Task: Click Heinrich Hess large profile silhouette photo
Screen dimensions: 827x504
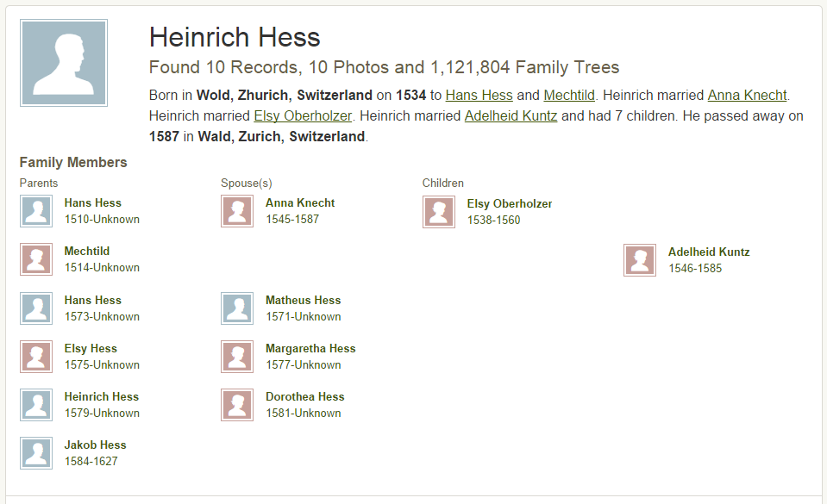Action: (x=64, y=63)
